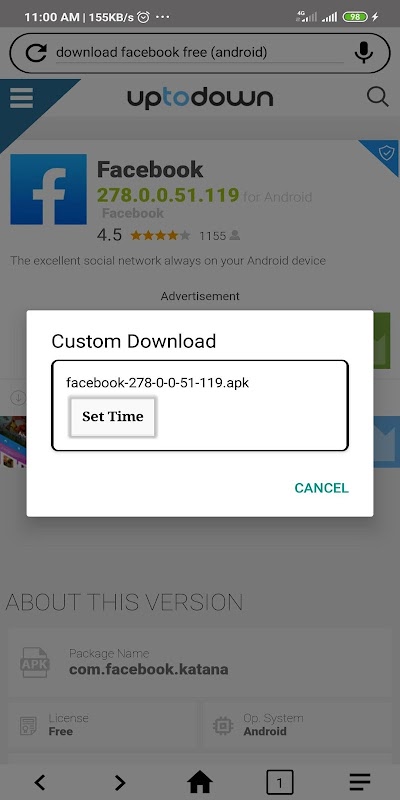Tap the reload page icon
The width and height of the screenshot is (400, 800).
click(36, 53)
